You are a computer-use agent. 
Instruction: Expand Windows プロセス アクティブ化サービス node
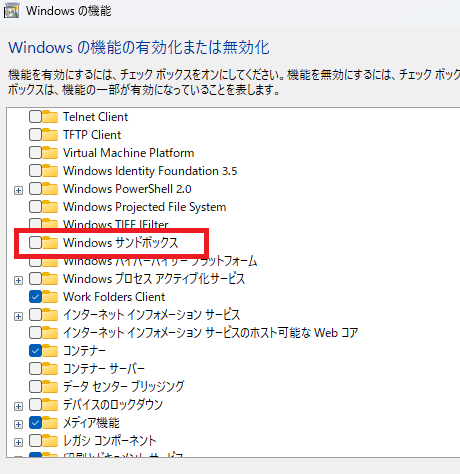coord(18,281)
